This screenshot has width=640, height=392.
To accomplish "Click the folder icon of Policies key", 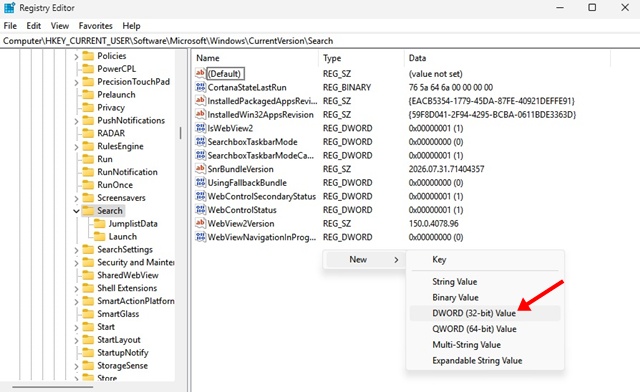I will pyautogui.click(x=88, y=56).
